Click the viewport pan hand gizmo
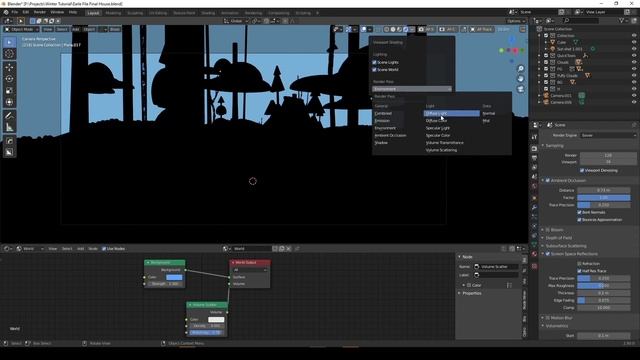This screenshot has width=640, height=360. tap(521, 78)
